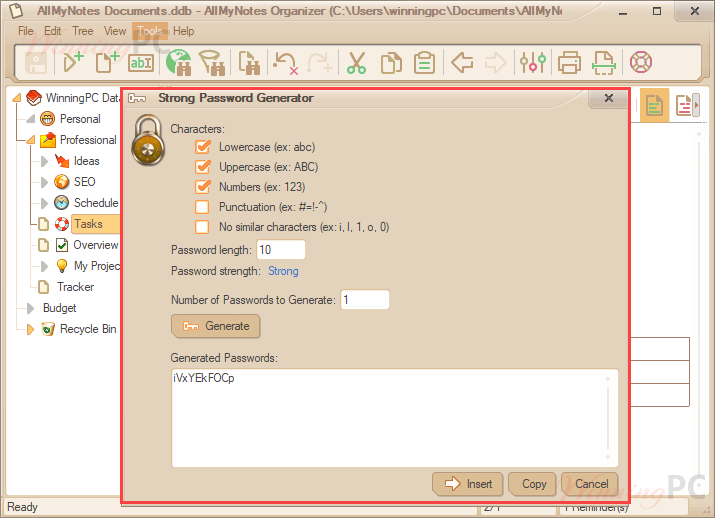Select the Personal tree item

pyautogui.click(x=80, y=119)
